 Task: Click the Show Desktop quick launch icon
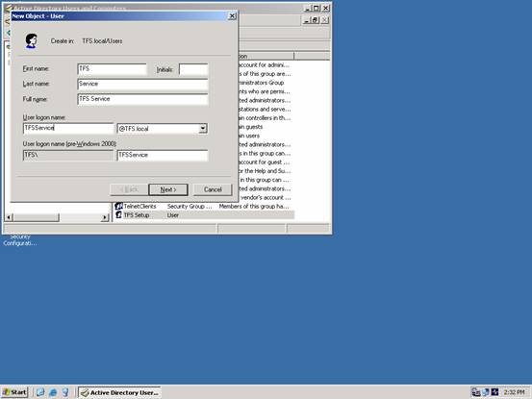point(40,392)
